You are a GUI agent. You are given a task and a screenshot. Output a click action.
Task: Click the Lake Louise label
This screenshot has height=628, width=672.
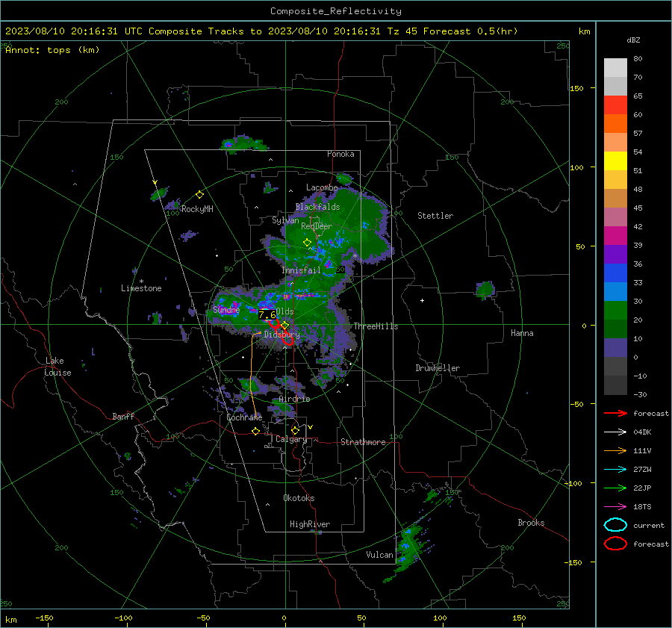(58, 367)
